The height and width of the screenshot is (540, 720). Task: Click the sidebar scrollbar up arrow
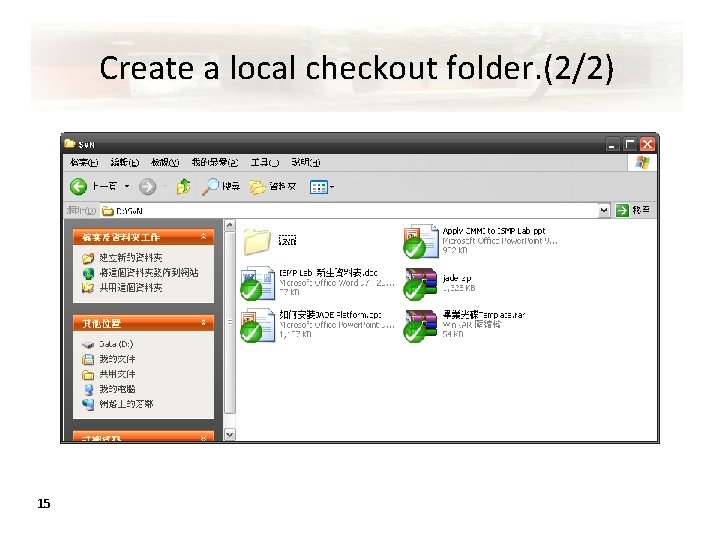click(230, 225)
